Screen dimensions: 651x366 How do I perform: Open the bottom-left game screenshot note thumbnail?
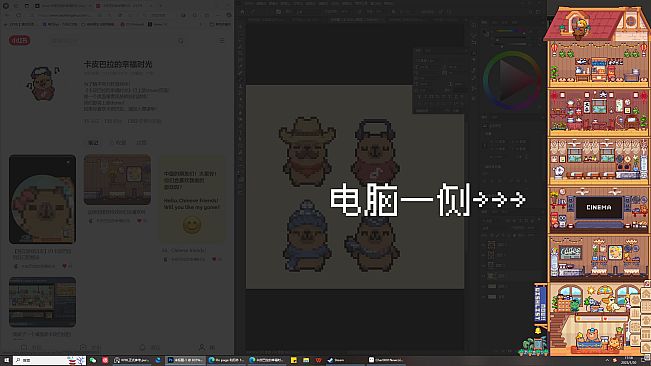tap(42, 302)
